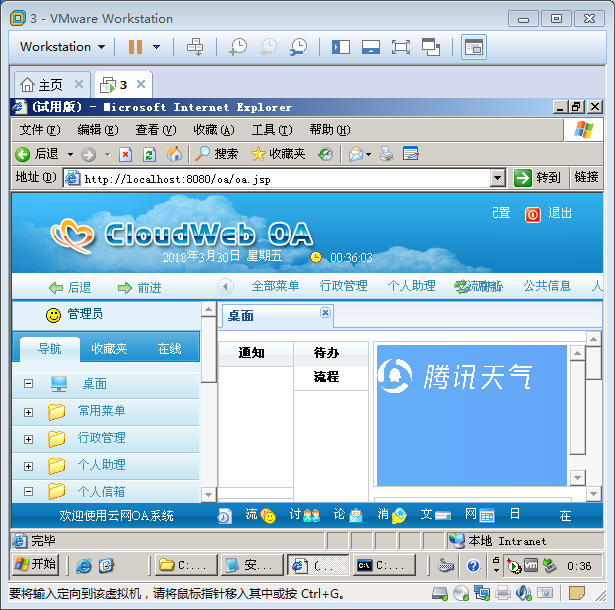The image size is (615, 610).
Task: Open the IE 查看(V) menu
Action: pyautogui.click(x=156, y=130)
